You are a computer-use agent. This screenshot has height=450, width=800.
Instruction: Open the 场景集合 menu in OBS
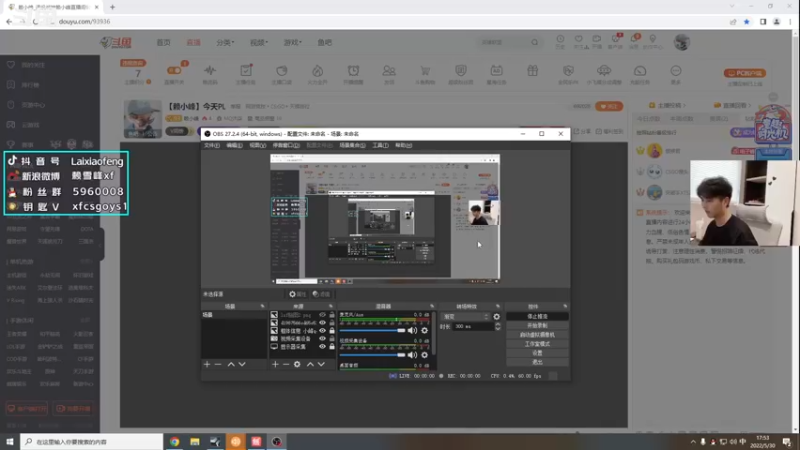coord(352,145)
